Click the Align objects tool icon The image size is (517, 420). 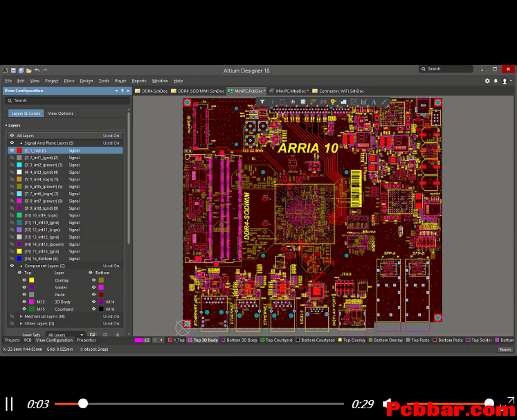293,102
